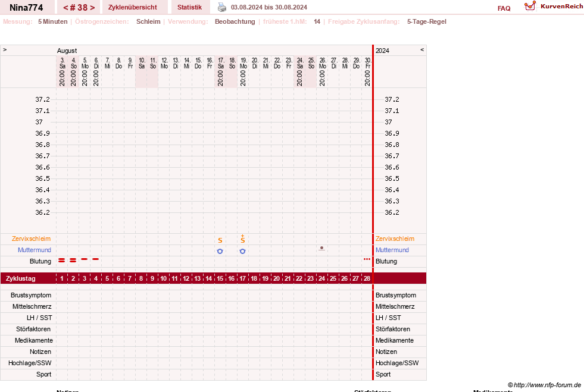Click the cervix dot symbol on day 24
The height and width of the screenshot is (392, 584).
pos(322,248)
